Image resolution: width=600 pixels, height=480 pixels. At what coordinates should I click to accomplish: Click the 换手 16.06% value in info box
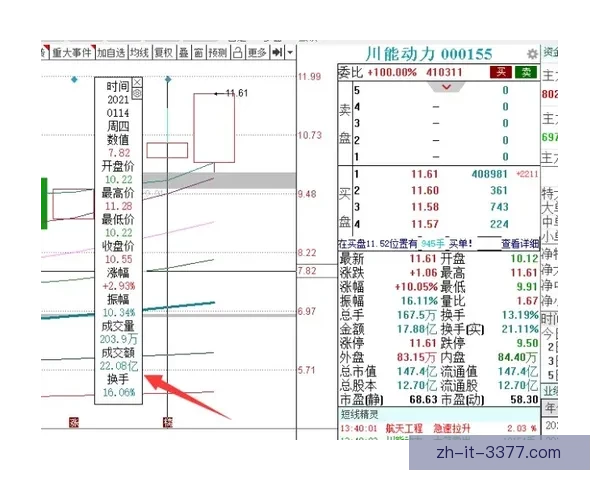click(x=119, y=392)
